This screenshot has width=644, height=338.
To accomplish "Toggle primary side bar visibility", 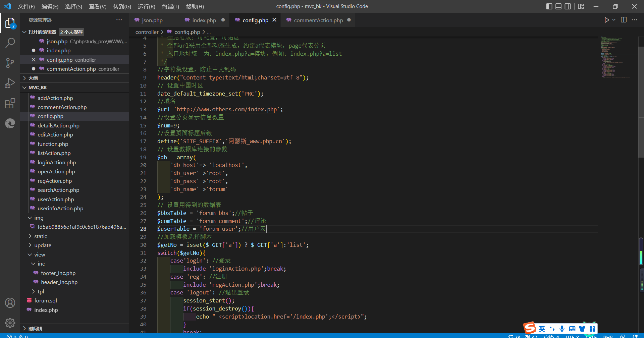I will click(x=549, y=6).
